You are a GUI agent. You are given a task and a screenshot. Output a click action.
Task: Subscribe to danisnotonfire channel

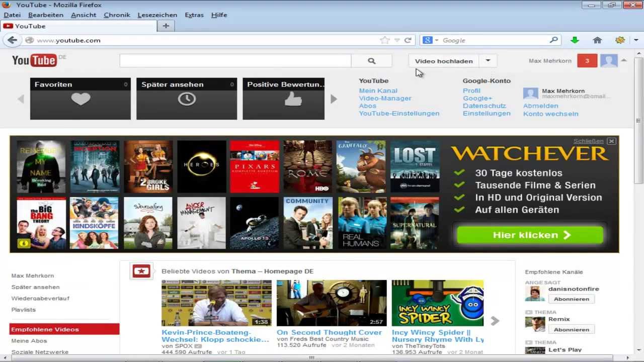(571, 299)
